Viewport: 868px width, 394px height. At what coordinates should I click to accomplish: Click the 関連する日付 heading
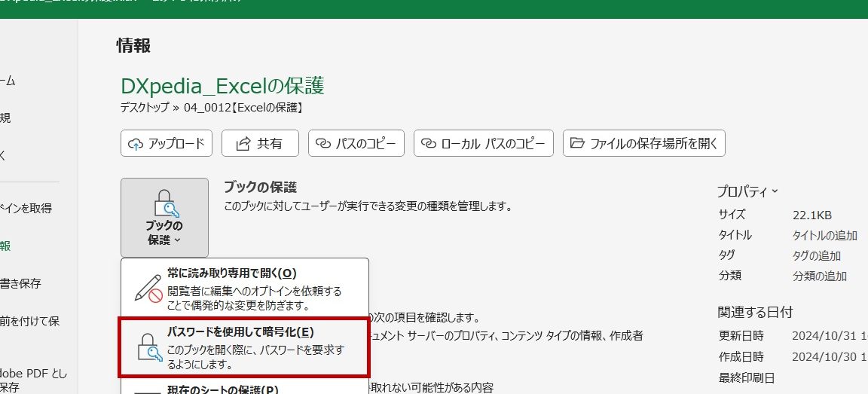tap(754, 312)
